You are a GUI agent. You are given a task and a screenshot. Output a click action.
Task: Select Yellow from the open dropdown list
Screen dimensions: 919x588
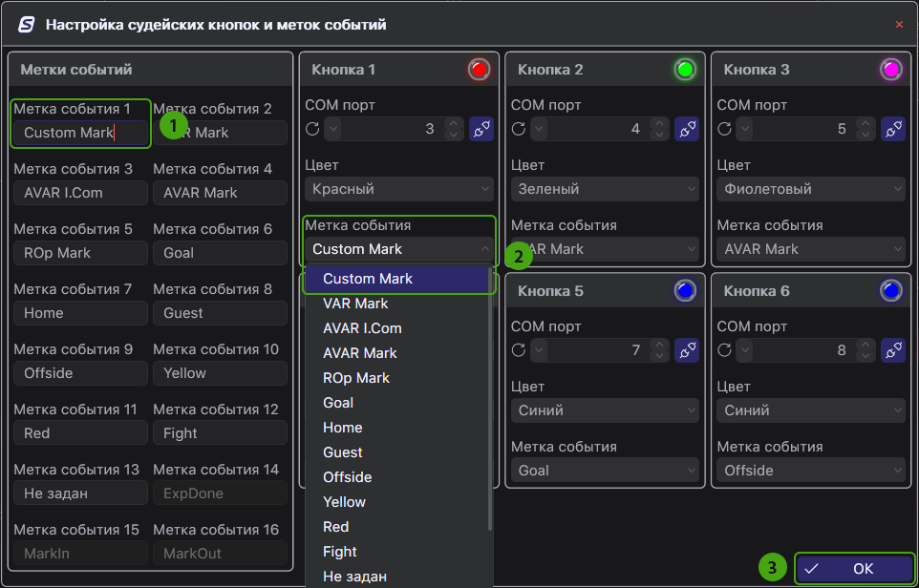coord(345,502)
